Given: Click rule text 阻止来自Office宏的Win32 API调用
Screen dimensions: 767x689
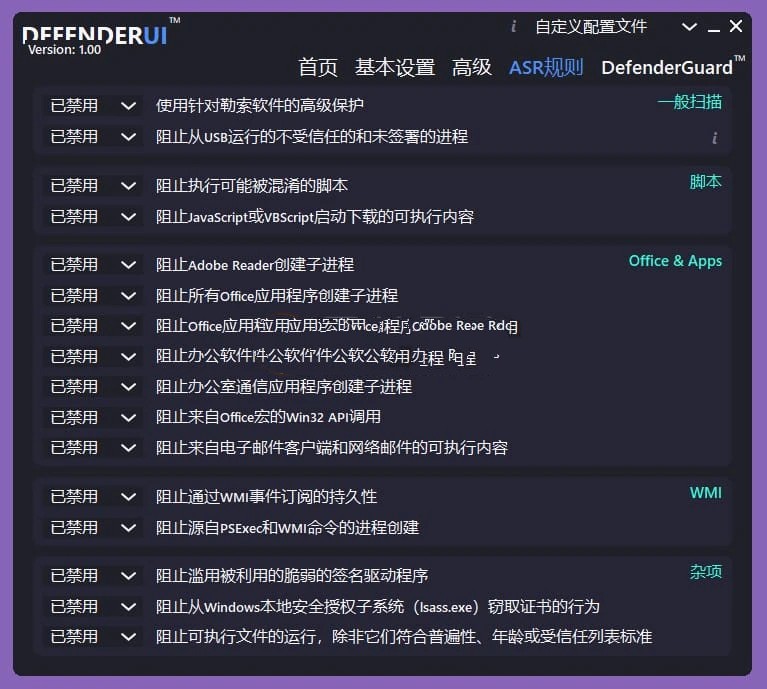Looking at the screenshot, I should tap(268, 418).
